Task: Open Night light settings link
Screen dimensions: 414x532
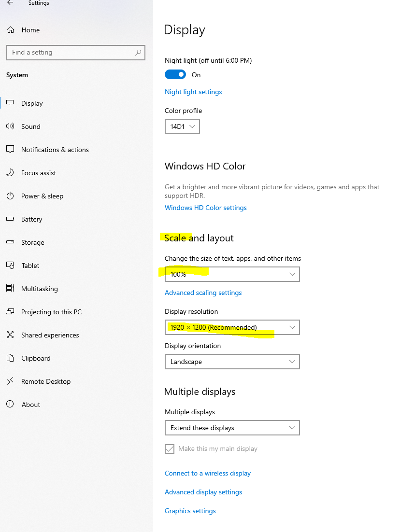Action: (x=193, y=92)
